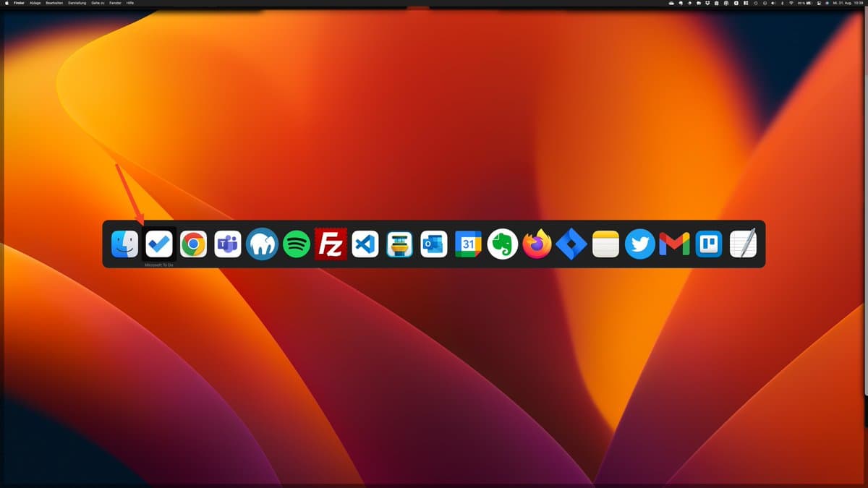Viewport: 868px width, 488px height.
Task: Open the yellow Notes app
Action: 605,244
